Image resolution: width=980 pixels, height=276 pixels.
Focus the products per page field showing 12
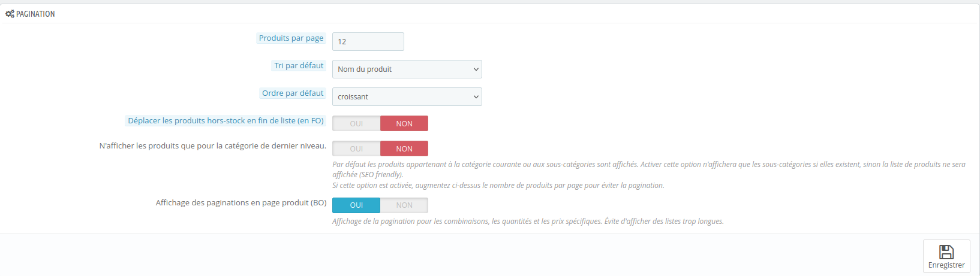[368, 41]
